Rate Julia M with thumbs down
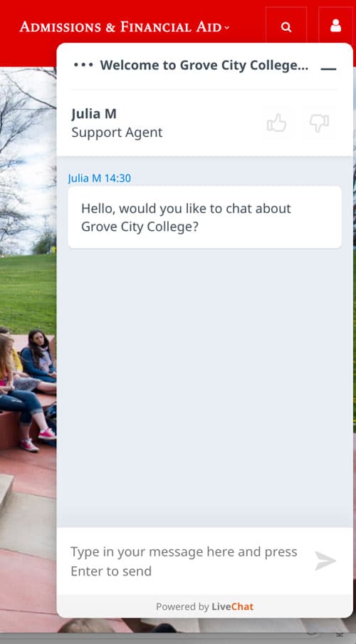This screenshot has width=356, height=644. [x=320, y=123]
